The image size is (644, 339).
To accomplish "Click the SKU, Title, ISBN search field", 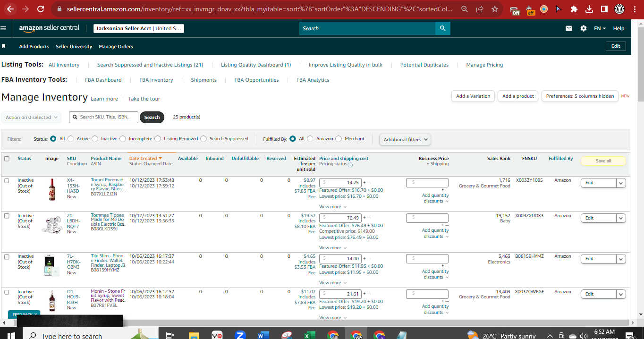I will point(103,117).
